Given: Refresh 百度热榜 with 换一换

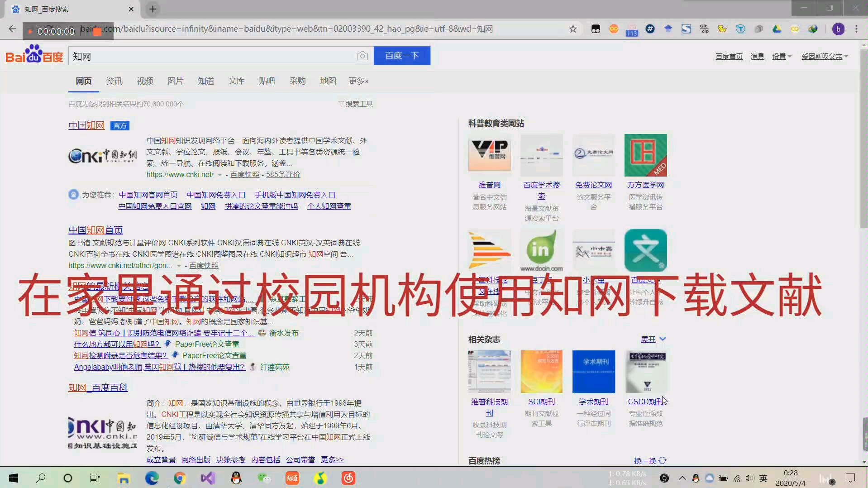Looking at the screenshot, I should point(650,460).
